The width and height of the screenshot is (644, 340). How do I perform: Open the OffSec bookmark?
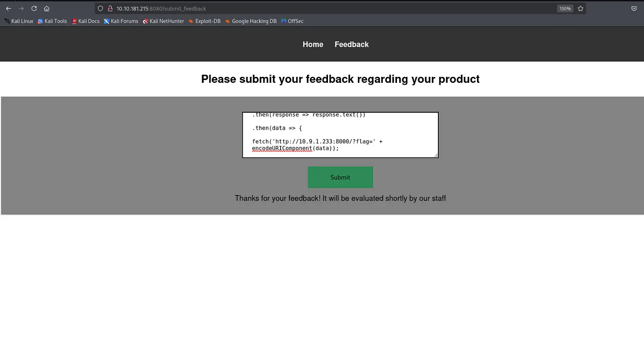(x=292, y=21)
